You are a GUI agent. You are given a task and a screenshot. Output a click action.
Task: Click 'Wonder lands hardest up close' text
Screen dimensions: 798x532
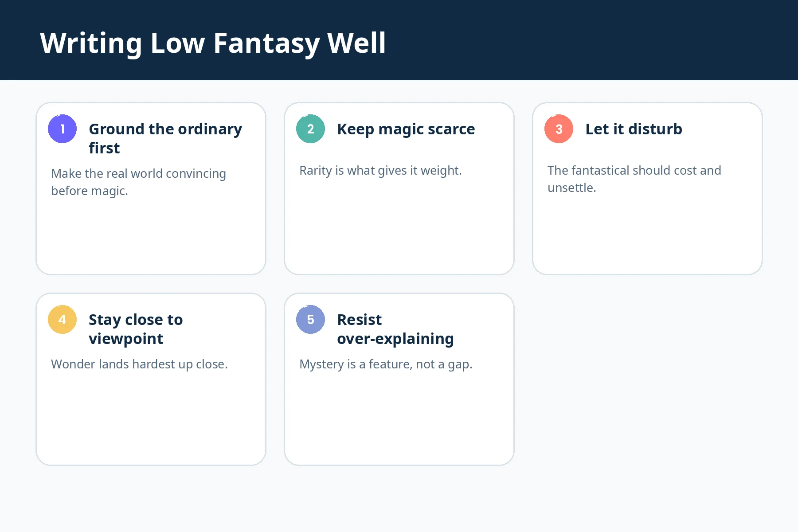coord(139,364)
